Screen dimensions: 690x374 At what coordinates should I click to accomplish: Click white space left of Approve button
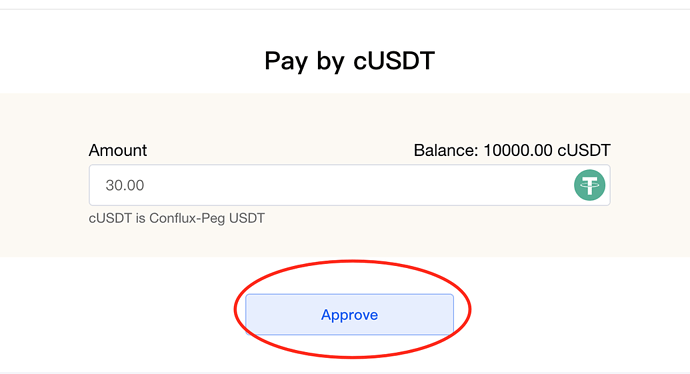pyautogui.click(x=119, y=315)
